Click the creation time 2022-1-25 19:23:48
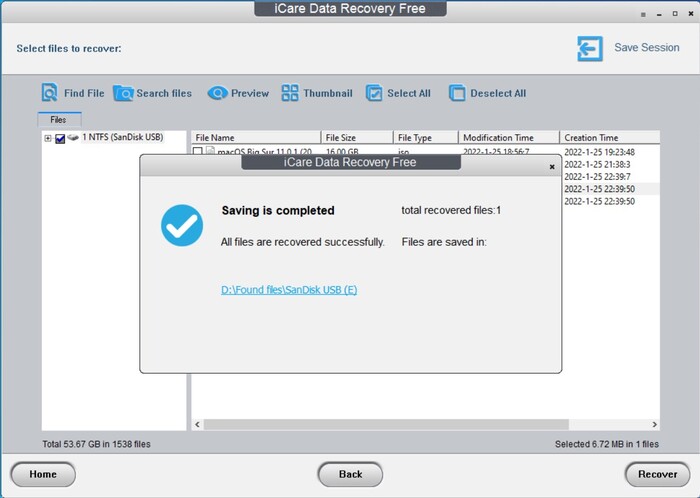Screen dimensions: 700x498 (x=599, y=152)
